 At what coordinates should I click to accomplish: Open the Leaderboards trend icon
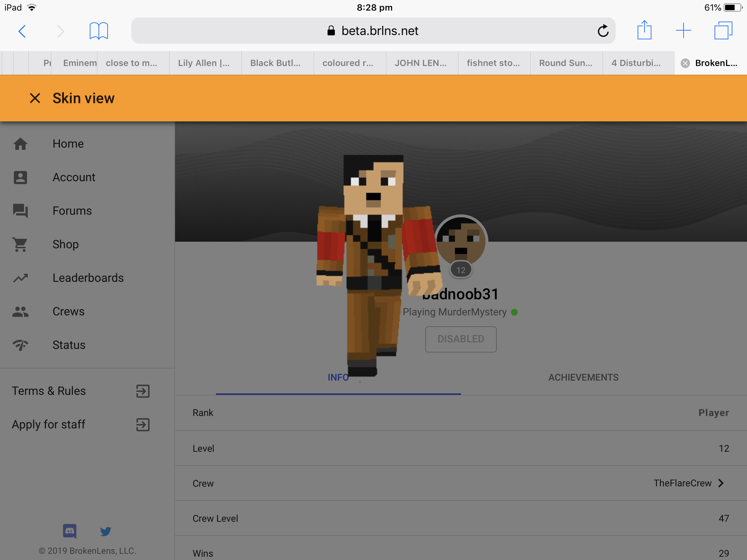[20, 278]
